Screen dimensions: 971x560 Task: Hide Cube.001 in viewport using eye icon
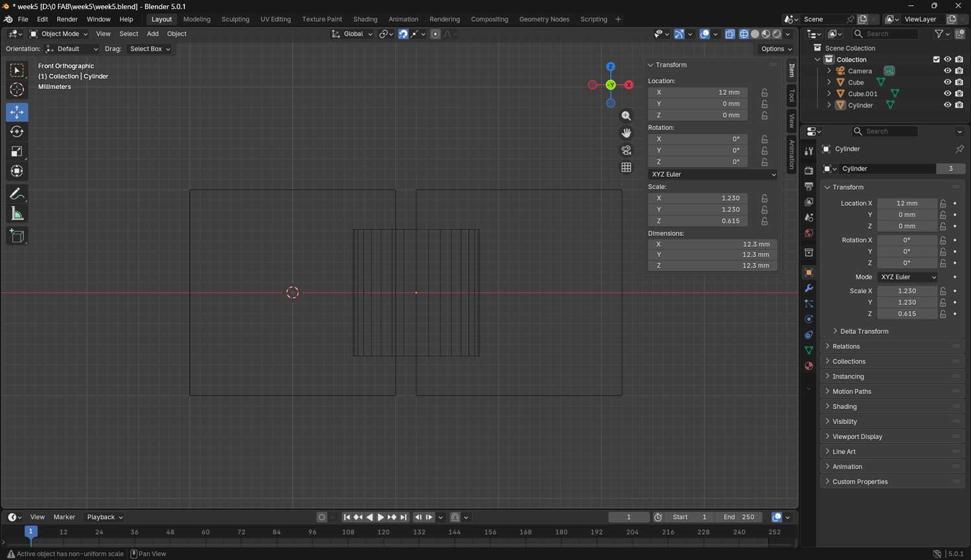pyautogui.click(x=947, y=94)
